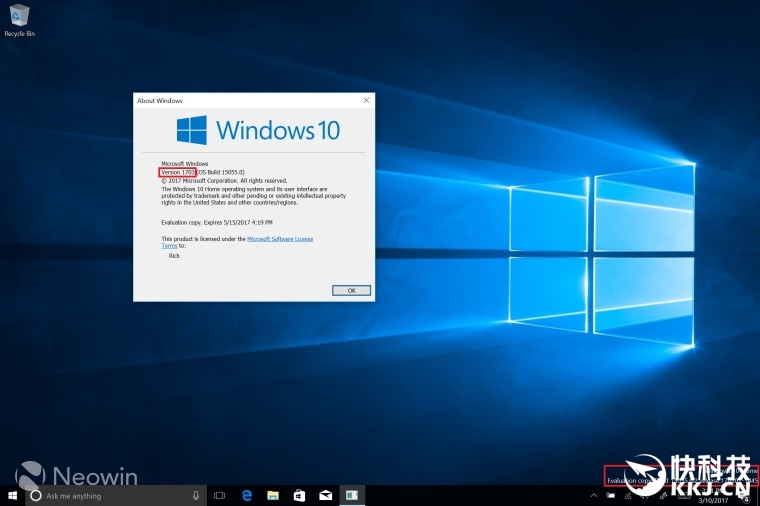Screen dimensions: 760x506
Task: Open the Mail app from the taskbar
Action: (x=325, y=495)
